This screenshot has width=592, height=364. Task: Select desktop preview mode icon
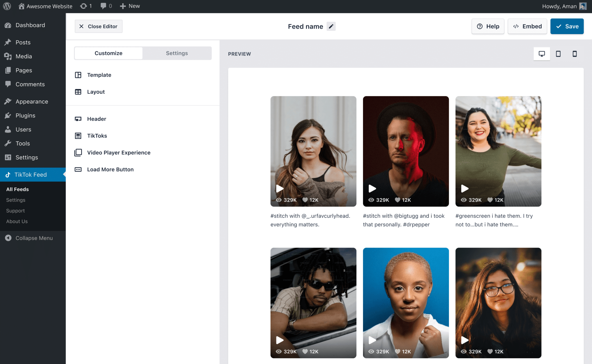click(542, 54)
